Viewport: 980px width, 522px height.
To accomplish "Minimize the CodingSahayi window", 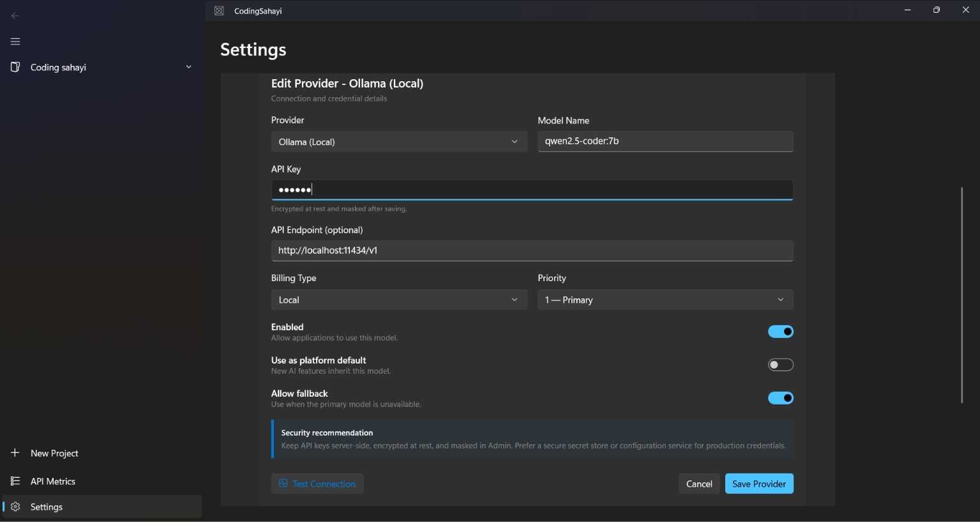I will point(907,10).
